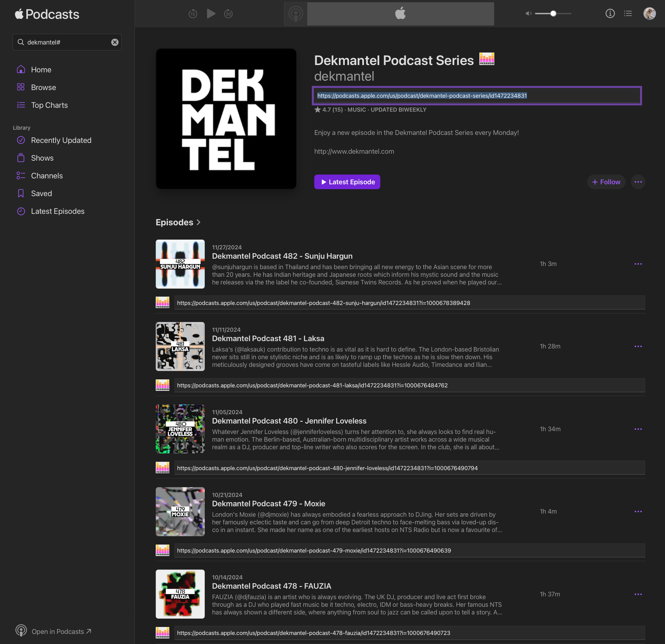Open Dekmantel Podcast 481 - Laksa title
Viewport: 665px width, 644px height.
click(268, 338)
